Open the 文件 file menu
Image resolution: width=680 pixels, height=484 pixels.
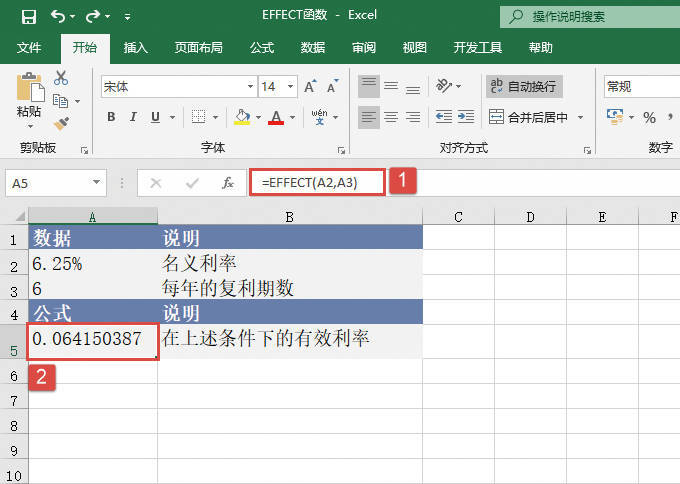[30, 47]
